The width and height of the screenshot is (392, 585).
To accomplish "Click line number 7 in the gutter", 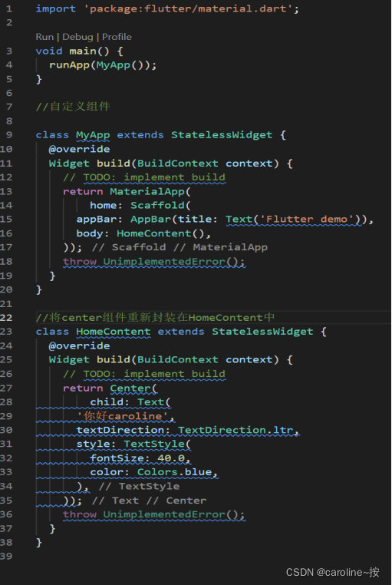I will point(9,107).
